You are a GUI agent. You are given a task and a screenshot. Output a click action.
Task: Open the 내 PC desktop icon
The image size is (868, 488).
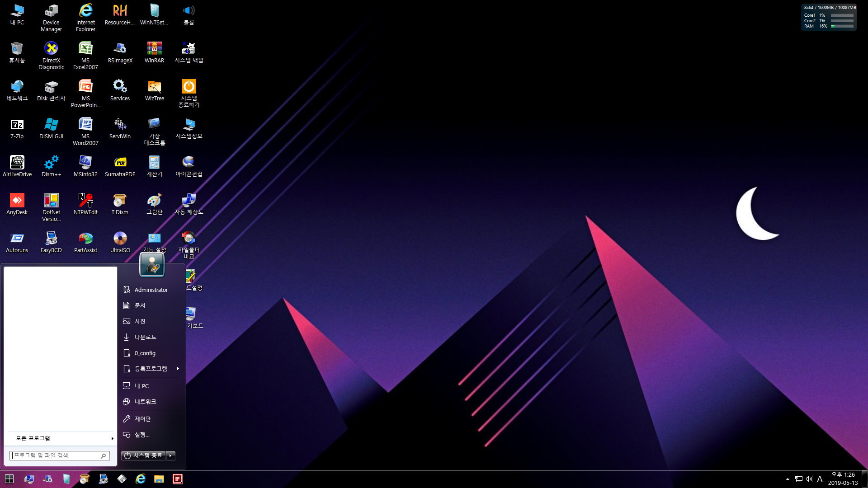click(x=17, y=14)
